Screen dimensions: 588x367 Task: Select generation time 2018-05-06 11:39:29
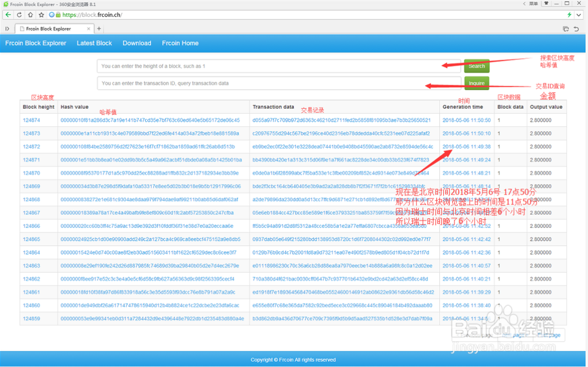coord(466,292)
